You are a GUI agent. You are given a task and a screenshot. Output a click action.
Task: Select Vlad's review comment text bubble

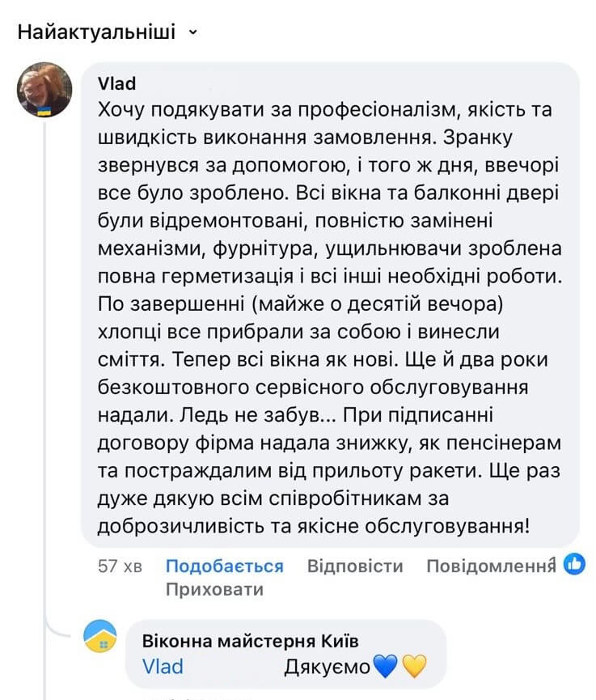tap(330, 305)
